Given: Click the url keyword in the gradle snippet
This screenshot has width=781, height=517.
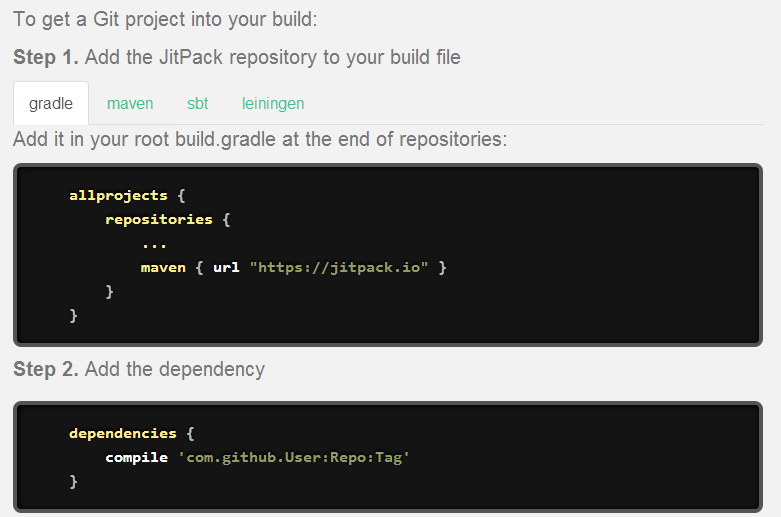Looking at the screenshot, I should [x=226, y=268].
